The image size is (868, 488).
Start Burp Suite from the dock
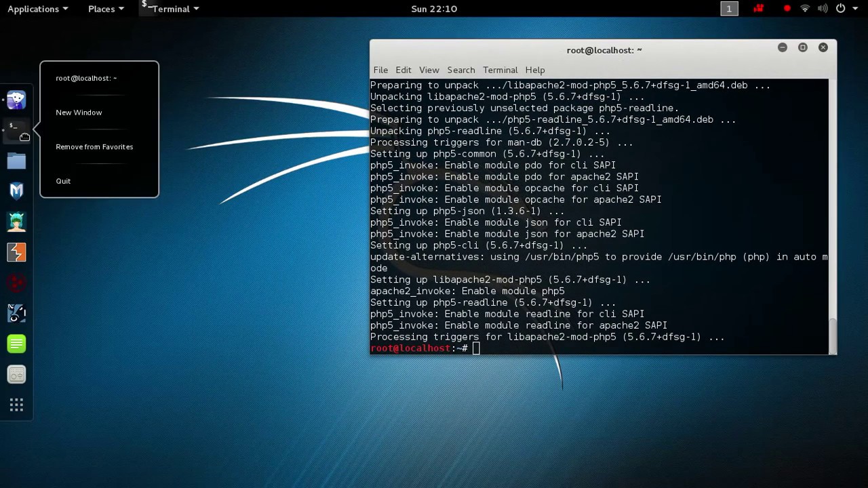(x=16, y=252)
